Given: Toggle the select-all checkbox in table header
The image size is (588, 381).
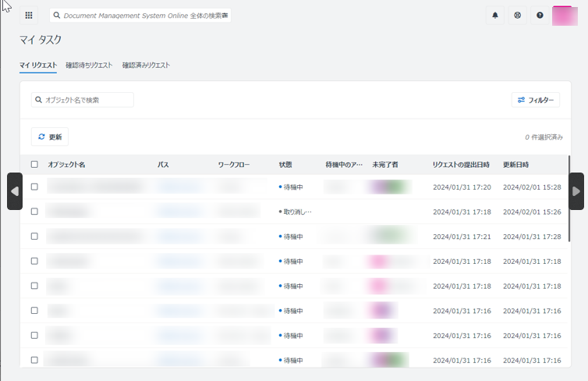Looking at the screenshot, I should (x=34, y=165).
